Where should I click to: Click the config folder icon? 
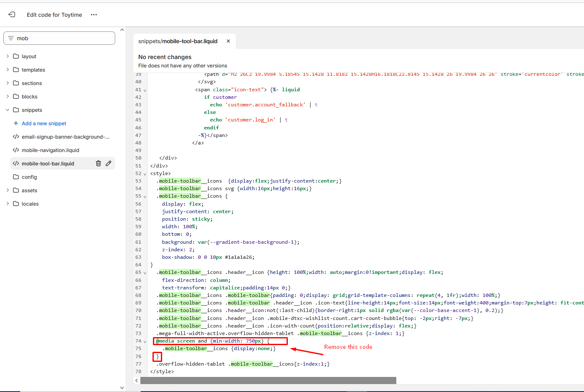16,177
